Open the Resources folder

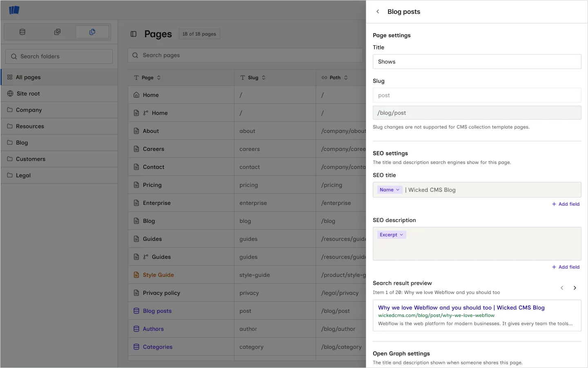click(x=59, y=126)
